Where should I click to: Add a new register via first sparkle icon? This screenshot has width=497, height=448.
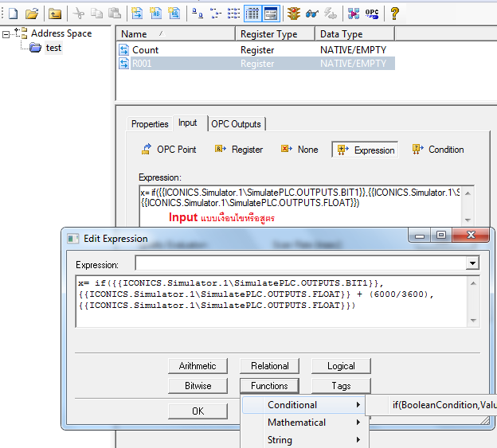(x=137, y=14)
